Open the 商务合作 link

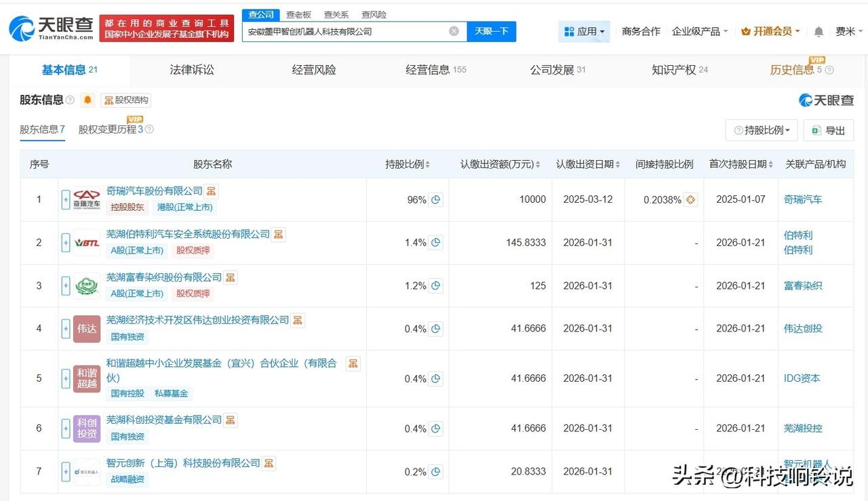[x=641, y=31]
